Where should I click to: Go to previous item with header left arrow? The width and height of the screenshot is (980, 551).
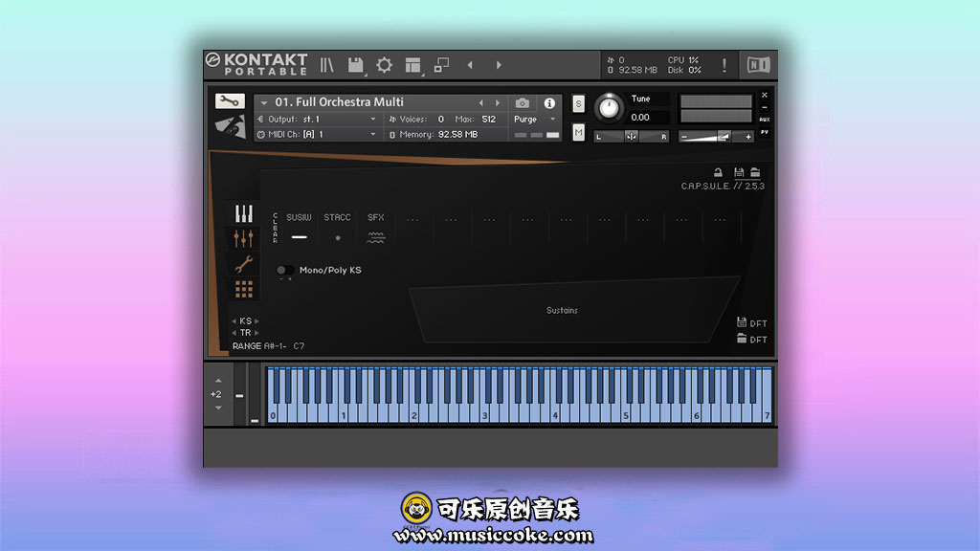coord(470,65)
